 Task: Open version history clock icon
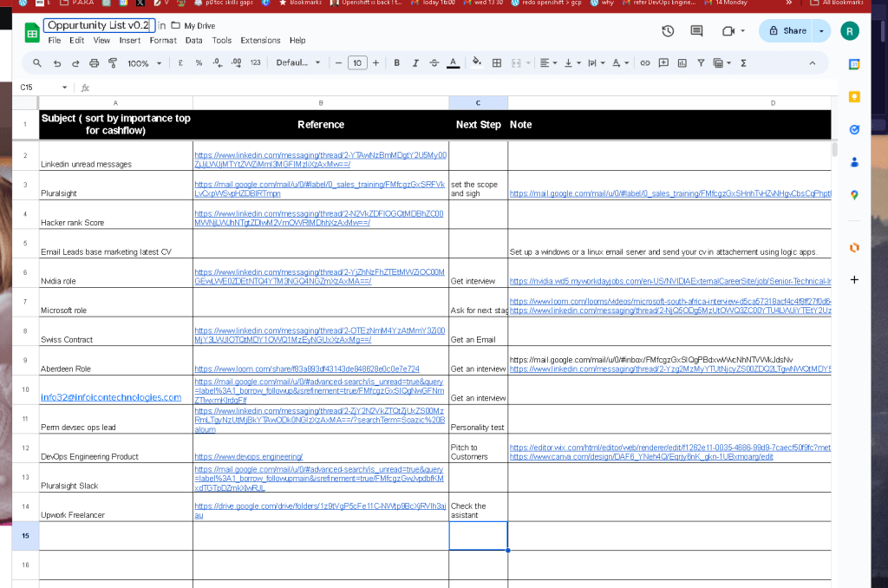[x=668, y=31]
